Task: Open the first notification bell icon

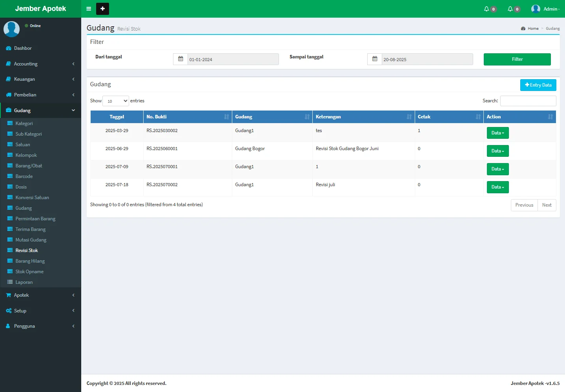Action: [x=487, y=9]
